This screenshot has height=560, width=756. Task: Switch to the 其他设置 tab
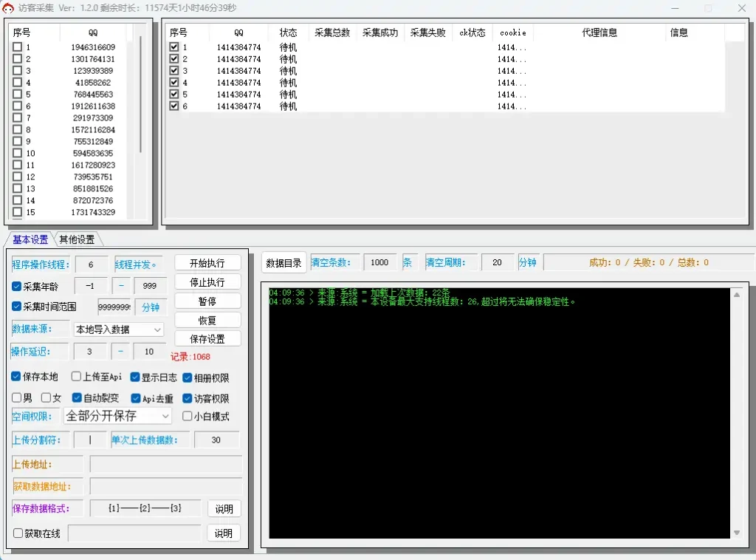coord(77,239)
